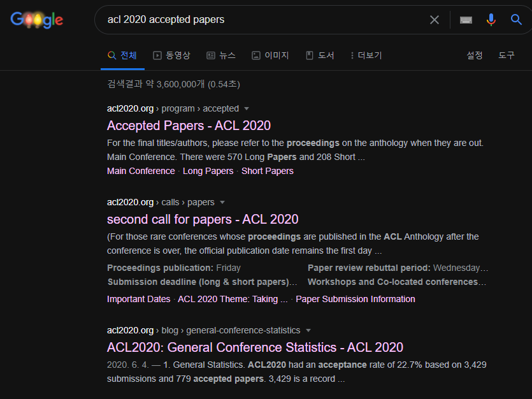The image size is (532, 399).
Task: Click the Google logo
Action: pyautogui.click(x=37, y=20)
